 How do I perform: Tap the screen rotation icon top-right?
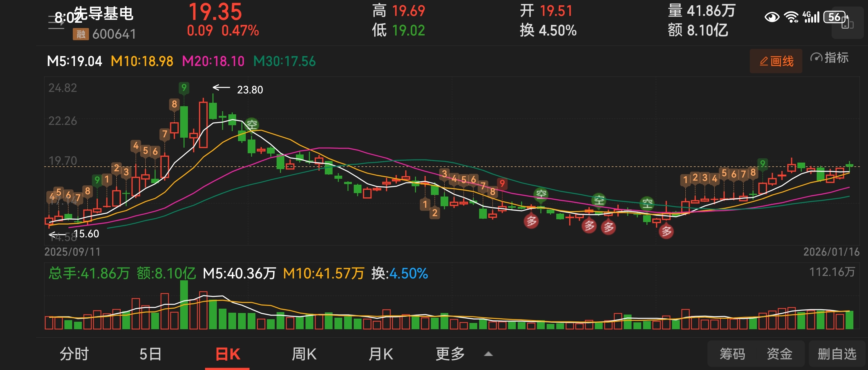click(x=847, y=23)
